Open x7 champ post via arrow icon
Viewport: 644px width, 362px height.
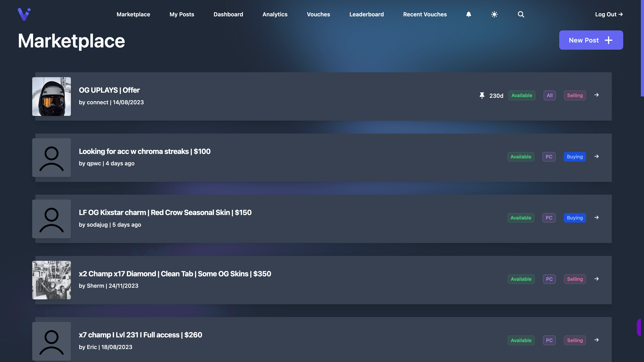pos(597,340)
